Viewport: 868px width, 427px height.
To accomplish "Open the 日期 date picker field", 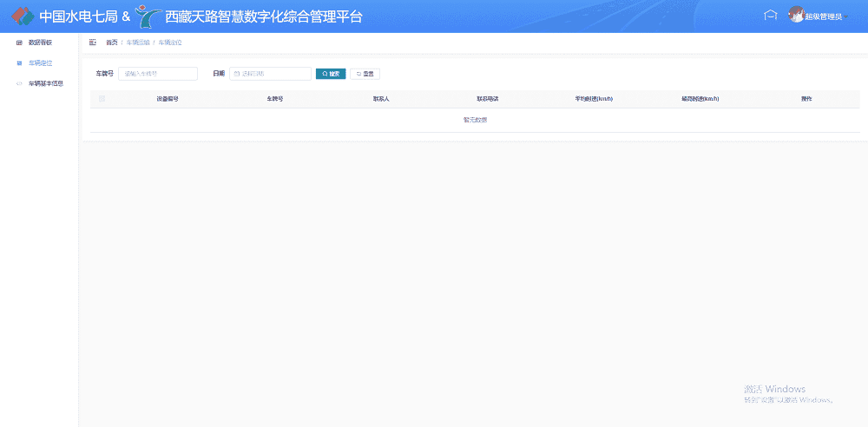I will 270,74.
